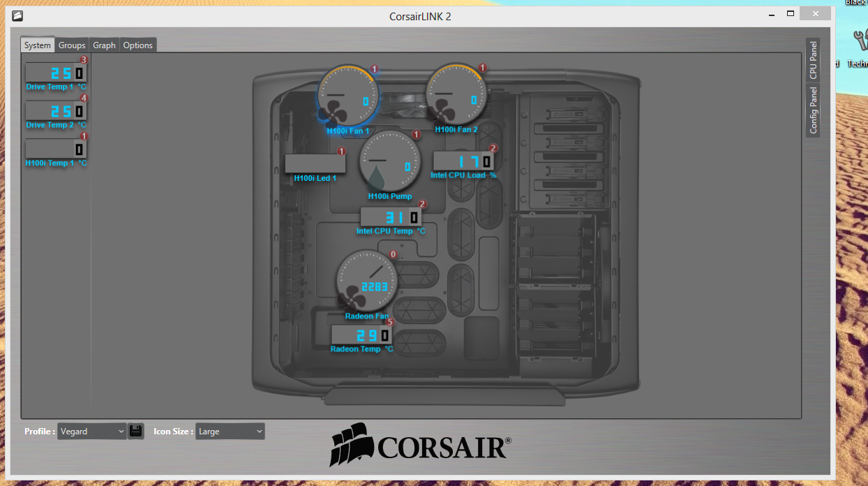The width and height of the screenshot is (868, 486).
Task: Switch to the System tab
Action: (38, 45)
